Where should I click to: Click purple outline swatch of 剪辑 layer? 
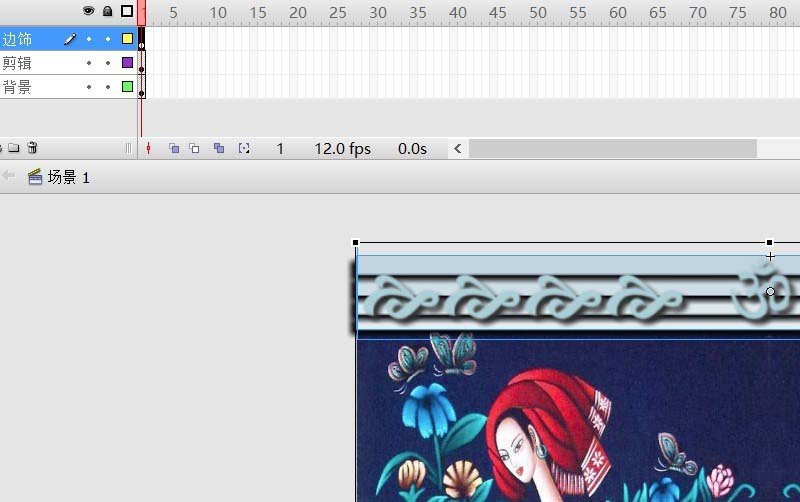click(127, 63)
